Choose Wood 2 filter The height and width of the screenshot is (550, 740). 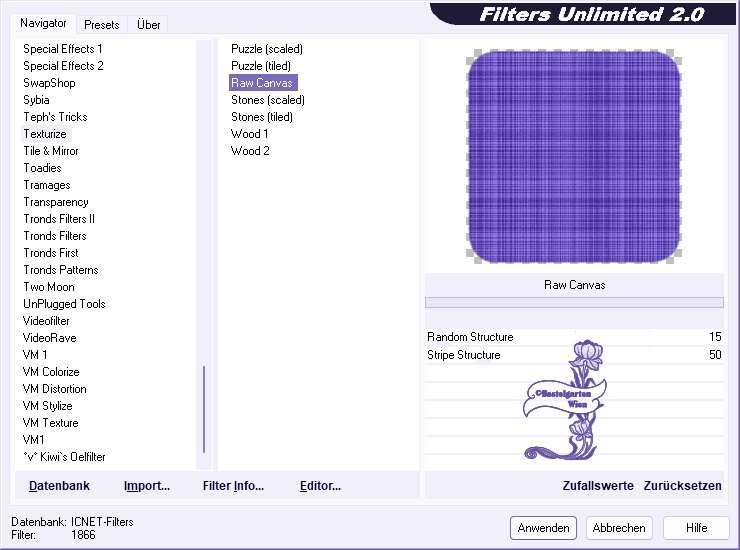[250, 151]
